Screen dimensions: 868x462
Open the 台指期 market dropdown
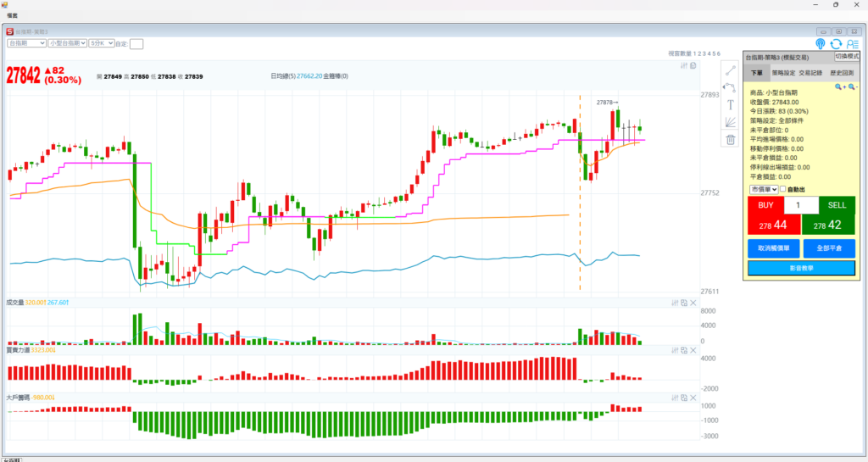pyautogui.click(x=25, y=42)
